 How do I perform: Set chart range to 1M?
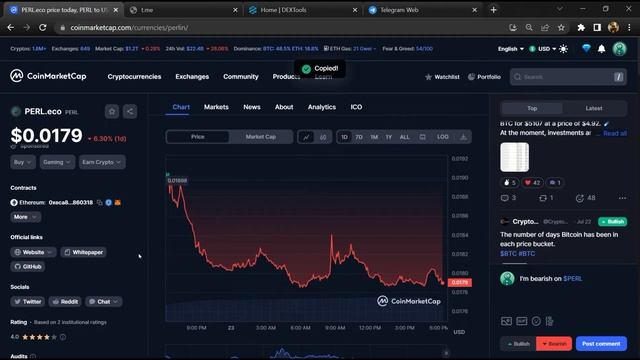[x=374, y=137]
